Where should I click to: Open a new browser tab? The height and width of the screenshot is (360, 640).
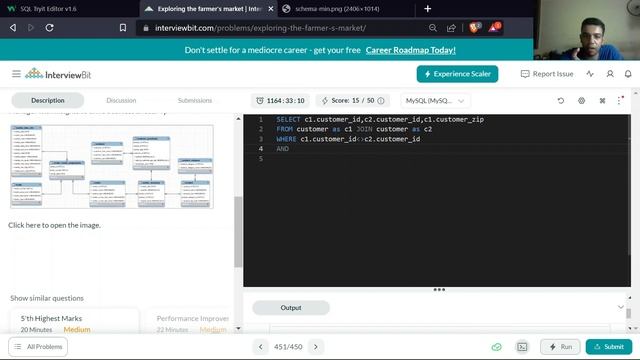coord(427,9)
